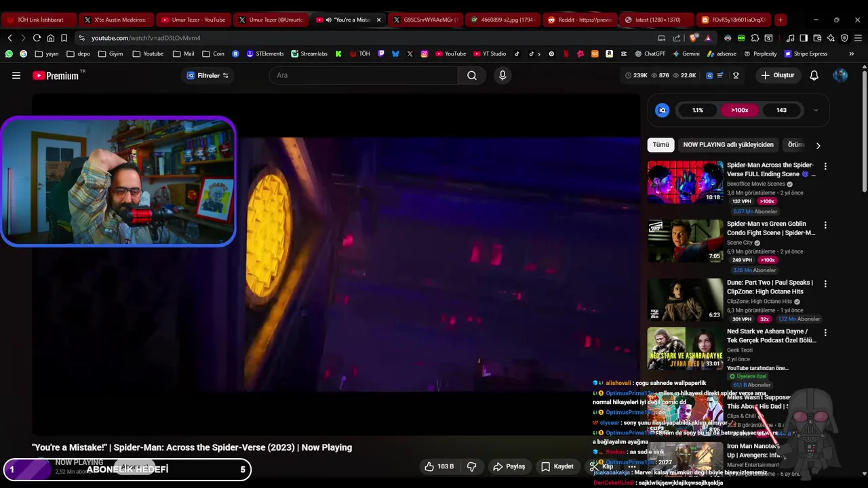Show more bookmarks overflow chevron
Screen dimensions: 868x488
pos(852,54)
